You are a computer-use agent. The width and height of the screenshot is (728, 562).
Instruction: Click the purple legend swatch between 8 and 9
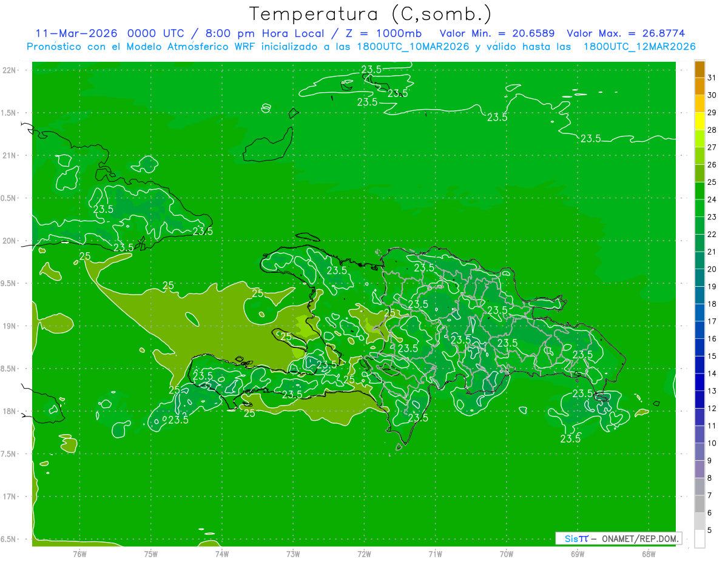(699, 469)
